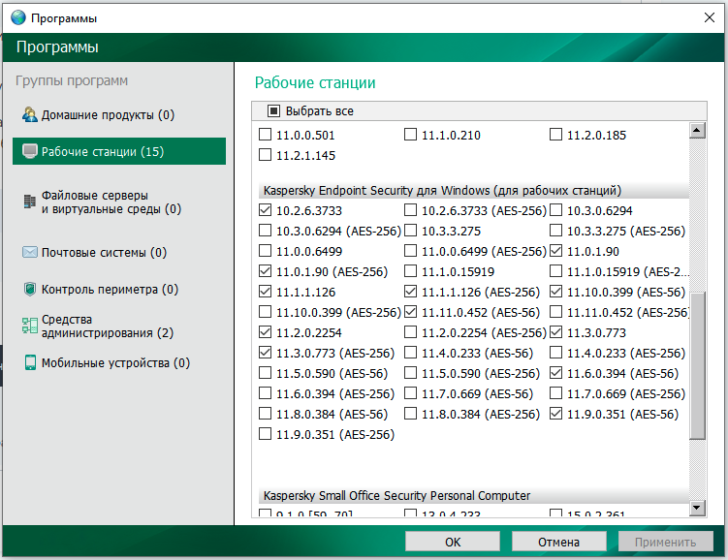
Task: Check version 10.3.3.275 without AES
Action: (x=410, y=231)
